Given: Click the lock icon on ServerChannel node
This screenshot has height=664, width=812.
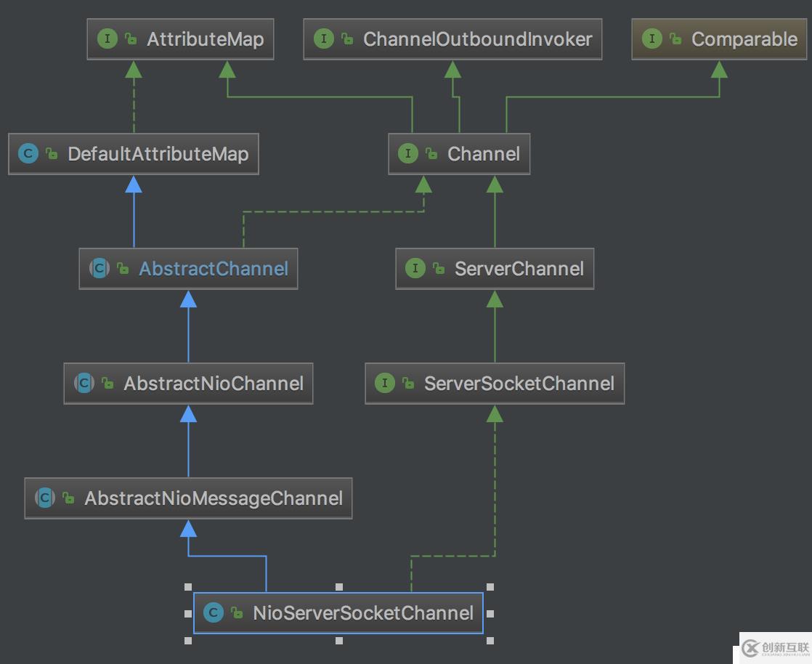Looking at the screenshot, I should (439, 269).
